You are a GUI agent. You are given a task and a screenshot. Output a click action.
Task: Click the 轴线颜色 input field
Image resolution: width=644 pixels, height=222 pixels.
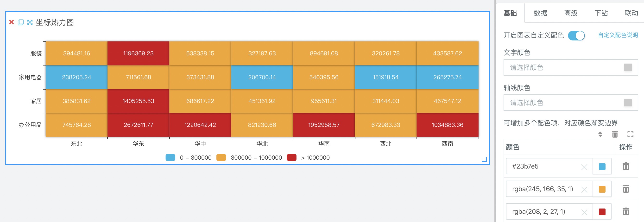click(571, 103)
